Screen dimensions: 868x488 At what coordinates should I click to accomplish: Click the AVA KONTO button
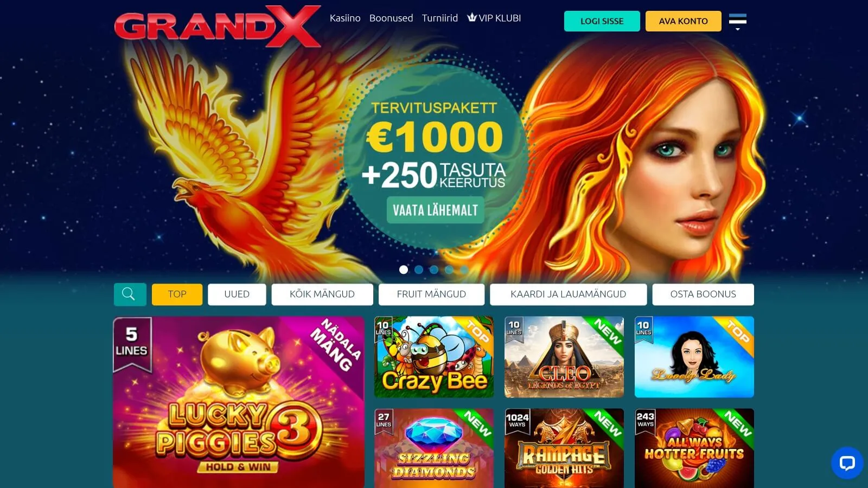point(684,21)
